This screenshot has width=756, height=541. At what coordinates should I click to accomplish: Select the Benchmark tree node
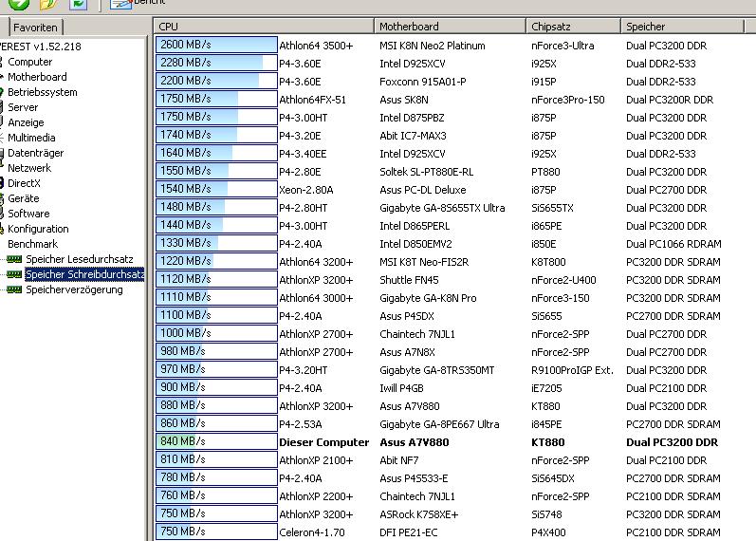[33, 244]
